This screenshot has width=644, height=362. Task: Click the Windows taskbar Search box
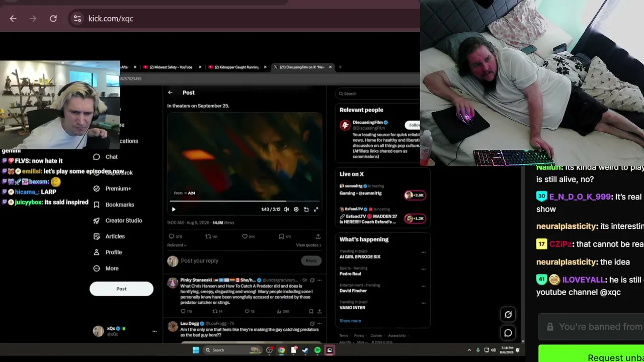[233, 350]
